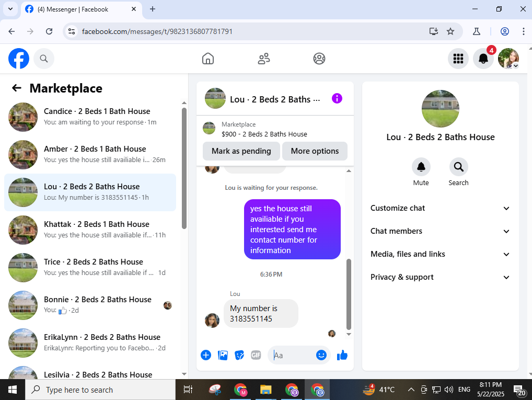The image size is (532, 400).
Task: Open Candice · 2 Beds 1 Bath House chat
Action: point(90,117)
